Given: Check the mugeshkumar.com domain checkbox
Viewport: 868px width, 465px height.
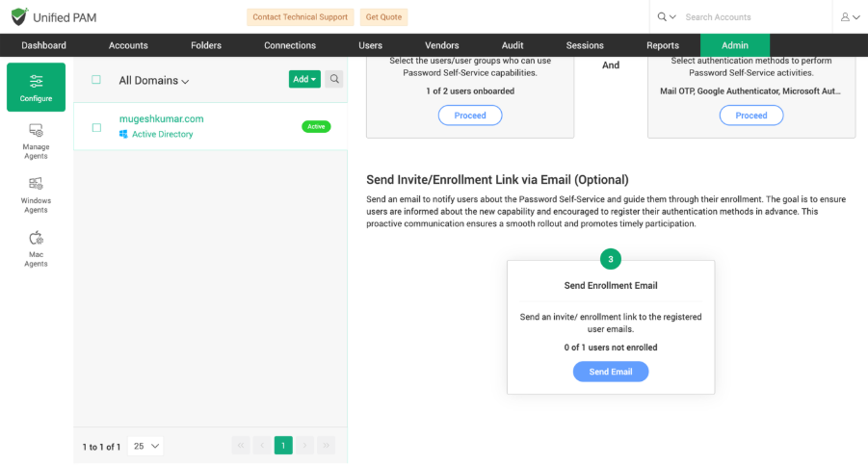Looking at the screenshot, I should (96, 127).
